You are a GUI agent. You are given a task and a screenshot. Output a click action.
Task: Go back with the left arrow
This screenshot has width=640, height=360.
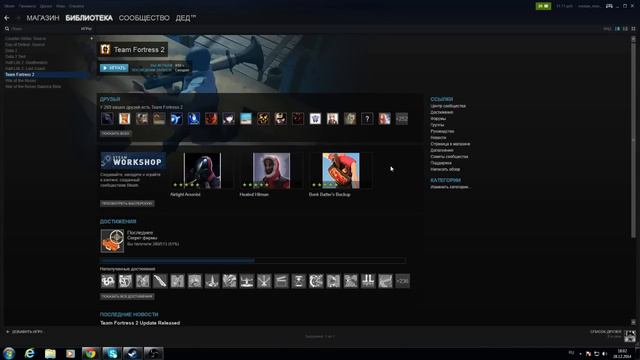coord(7,18)
